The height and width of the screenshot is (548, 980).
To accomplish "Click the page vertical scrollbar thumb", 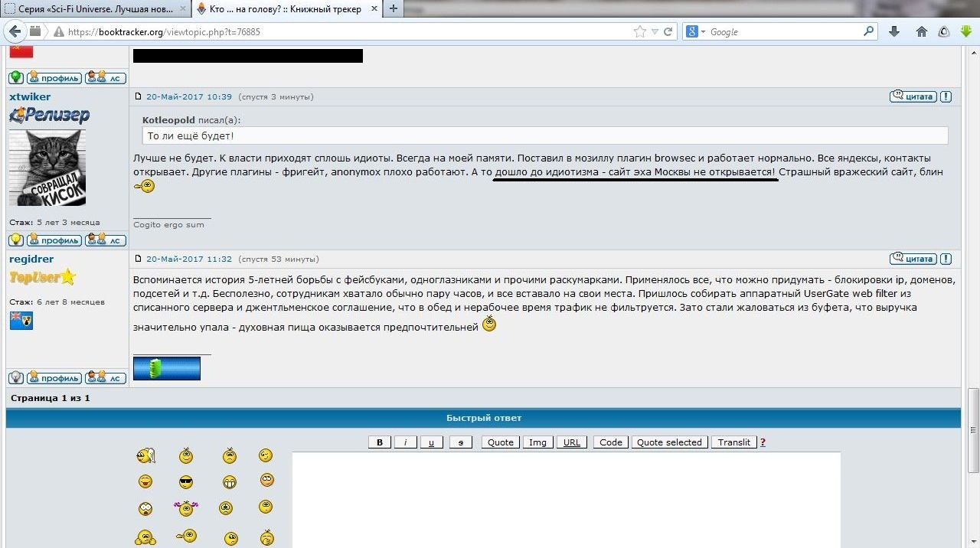I will (973, 413).
